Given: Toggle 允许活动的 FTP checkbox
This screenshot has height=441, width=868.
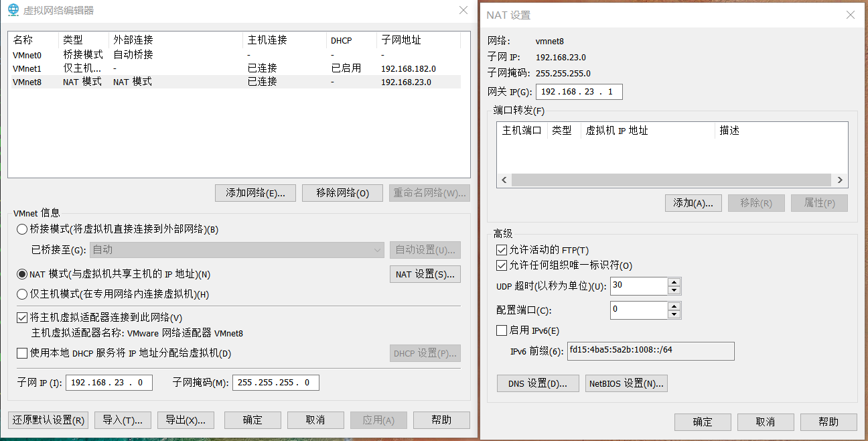Looking at the screenshot, I should pos(501,250).
